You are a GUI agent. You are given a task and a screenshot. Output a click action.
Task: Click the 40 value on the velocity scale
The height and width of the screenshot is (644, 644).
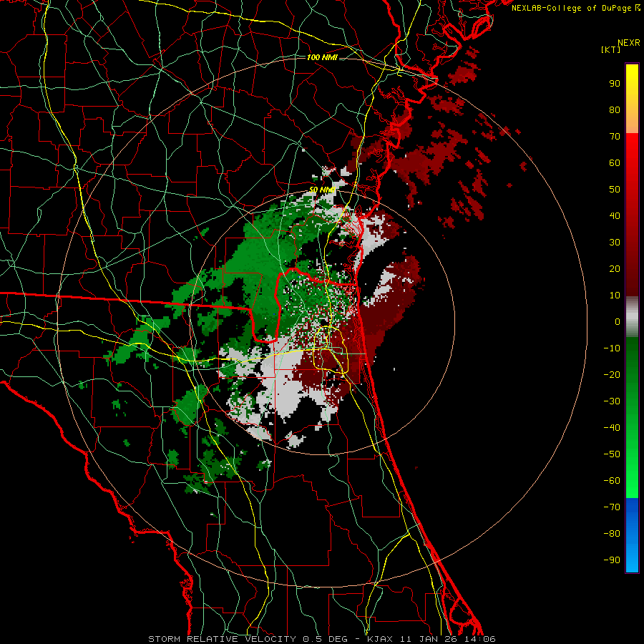pos(615,216)
